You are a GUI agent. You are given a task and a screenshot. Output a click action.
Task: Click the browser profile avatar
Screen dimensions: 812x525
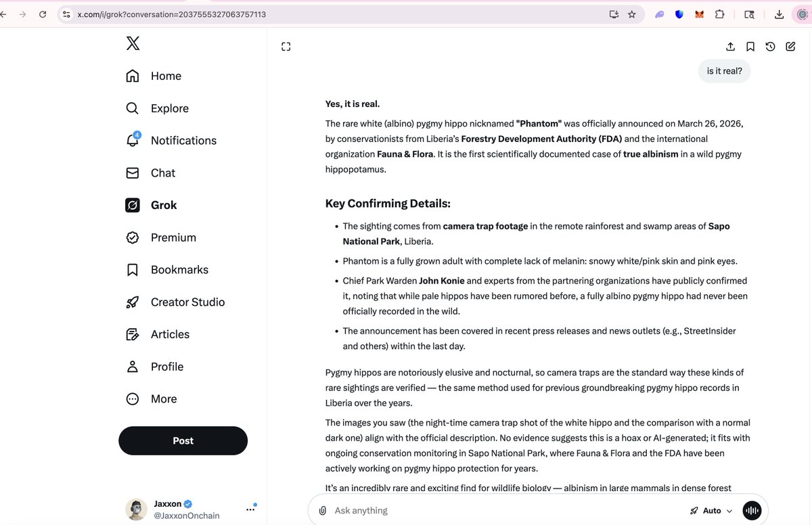click(x=802, y=14)
